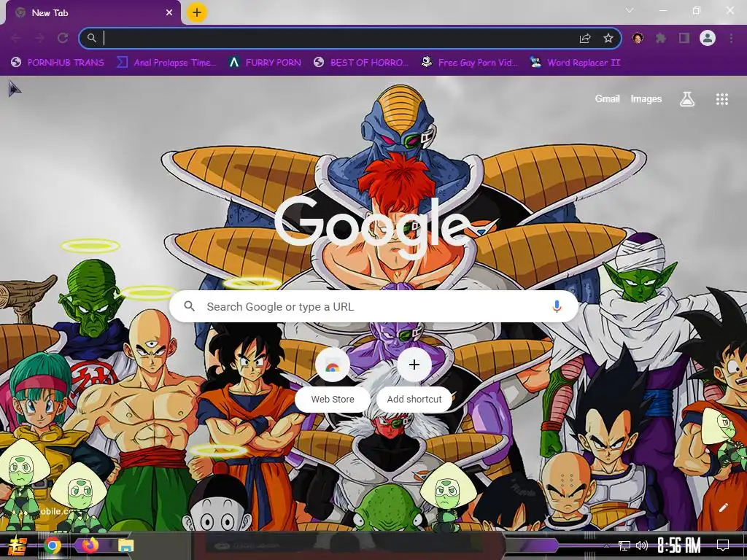This screenshot has width=747, height=560.
Task: Bookmark this tab with the star icon
Action: coord(608,38)
